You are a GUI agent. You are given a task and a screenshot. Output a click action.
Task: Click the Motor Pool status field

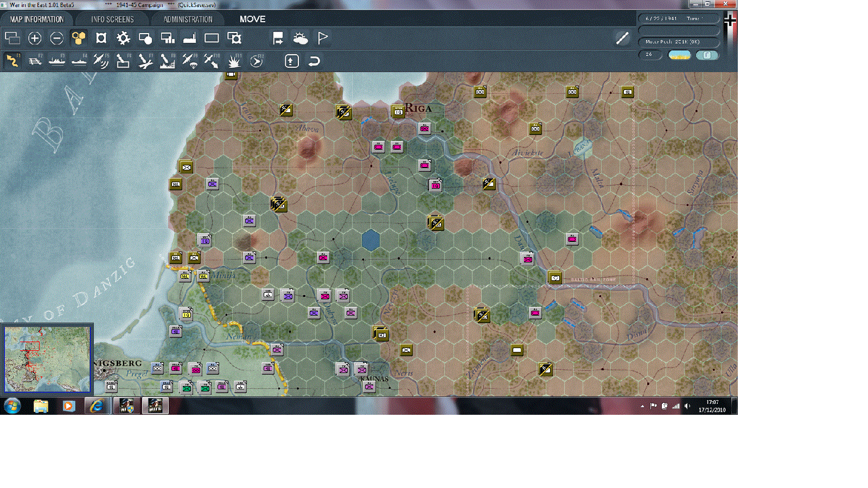(679, 42)
